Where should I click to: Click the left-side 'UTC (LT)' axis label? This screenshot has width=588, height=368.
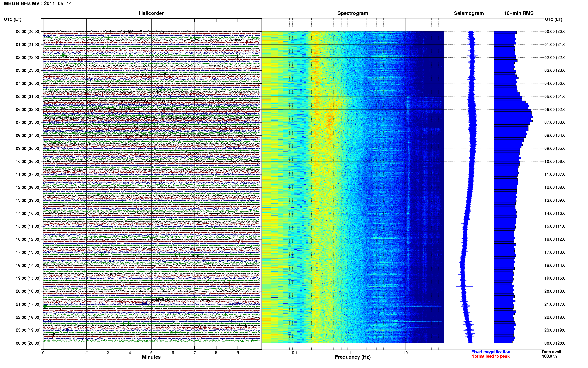(13, 19)
